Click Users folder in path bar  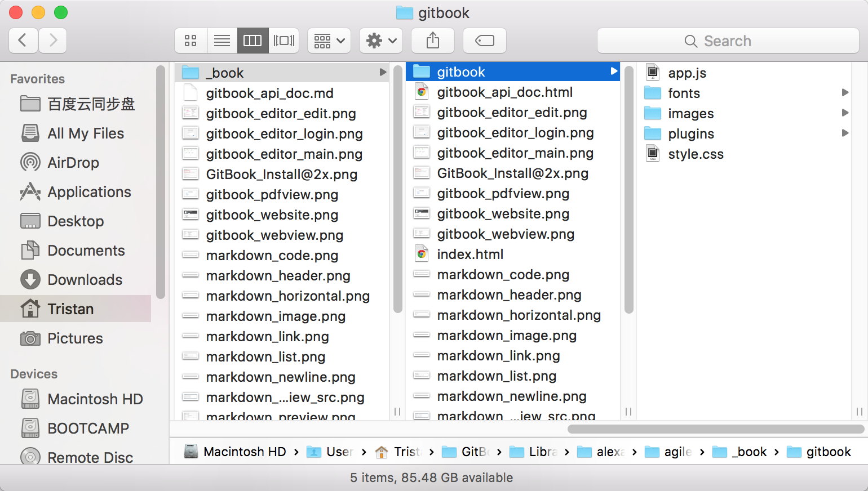[x=330, y=452]
